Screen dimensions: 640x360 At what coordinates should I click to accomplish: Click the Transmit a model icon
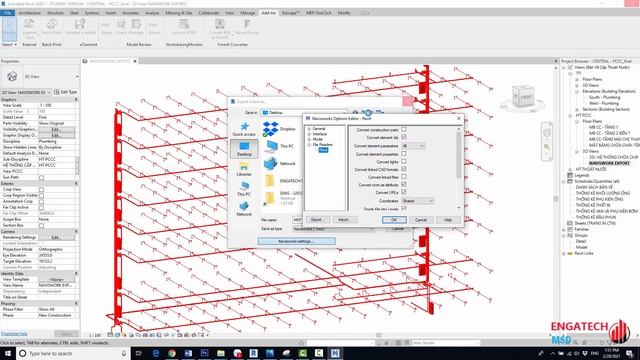point(80,27)
